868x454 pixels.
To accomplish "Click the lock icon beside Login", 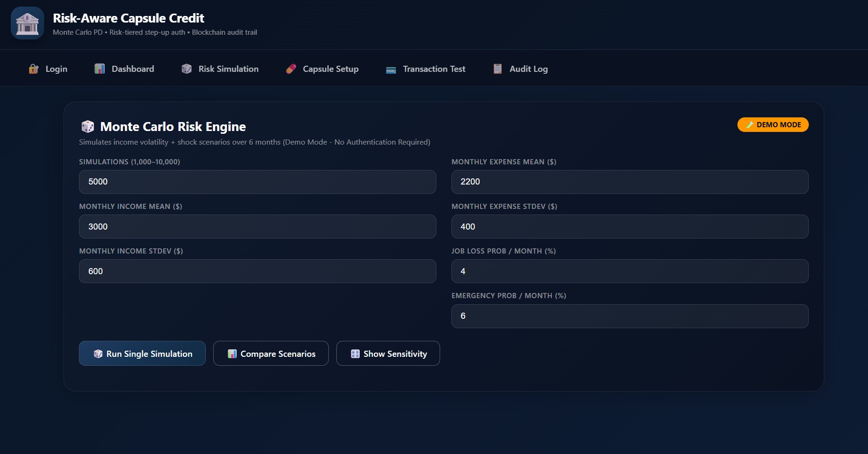I will (x=33, y=69).
